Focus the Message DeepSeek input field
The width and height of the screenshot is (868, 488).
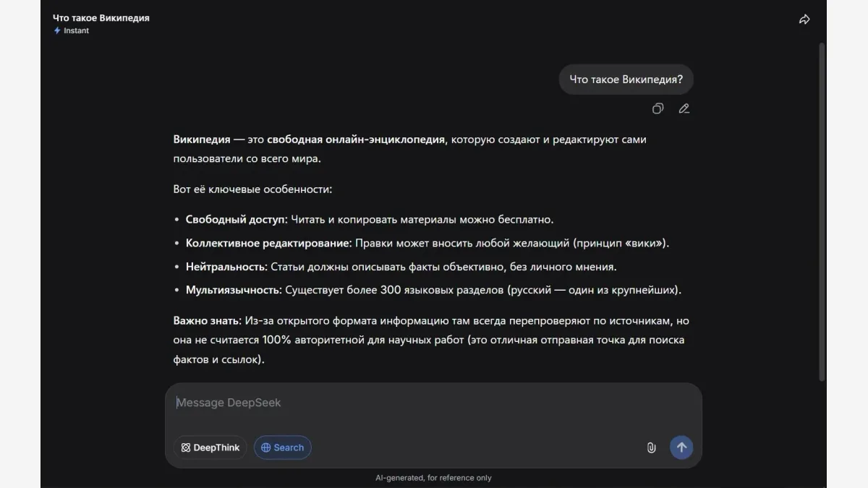coord(433,403)
